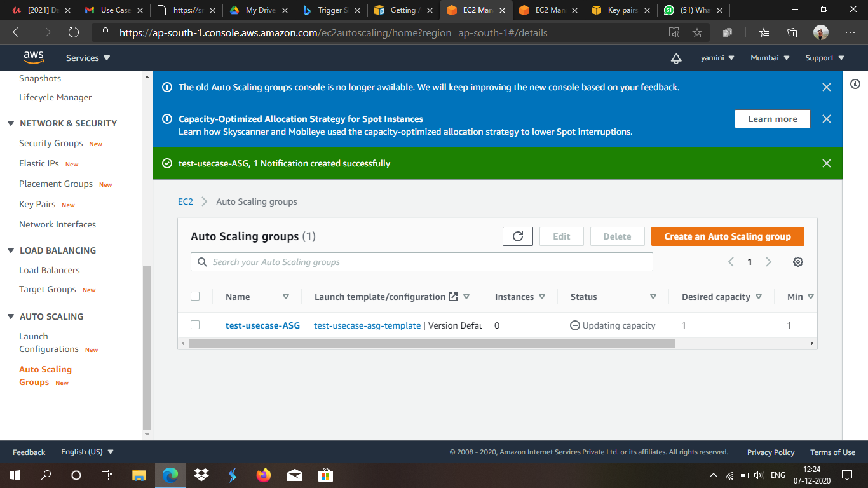Select the test-usecase-ASG row checkbox

(195, 325)
